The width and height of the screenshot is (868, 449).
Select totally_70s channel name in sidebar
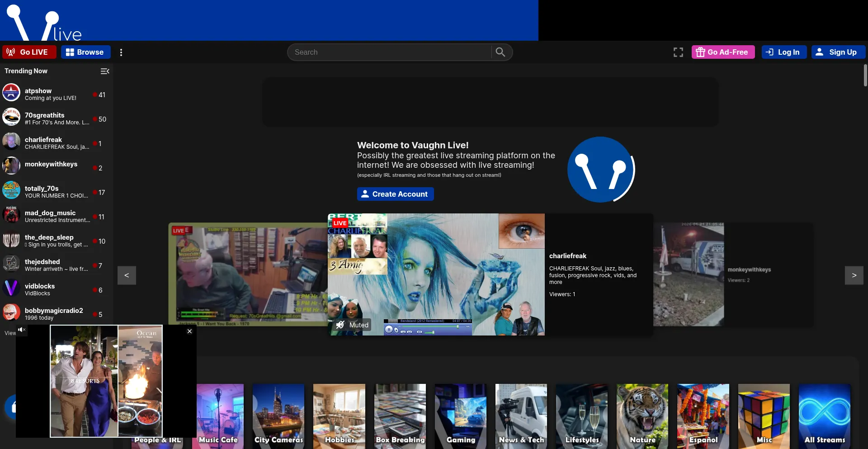pos(42,189)
